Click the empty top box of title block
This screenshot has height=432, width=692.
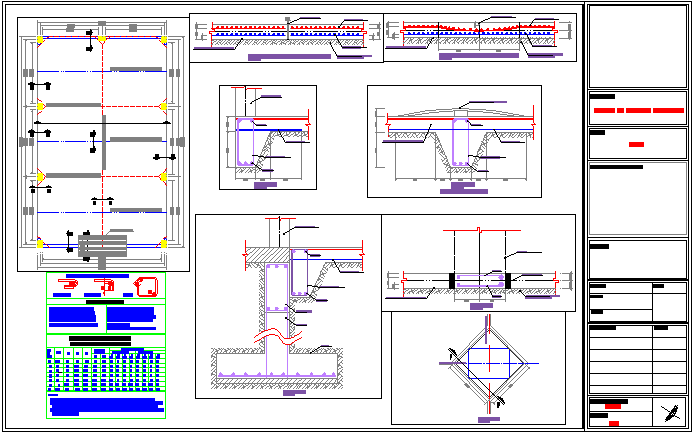[638, 47]
